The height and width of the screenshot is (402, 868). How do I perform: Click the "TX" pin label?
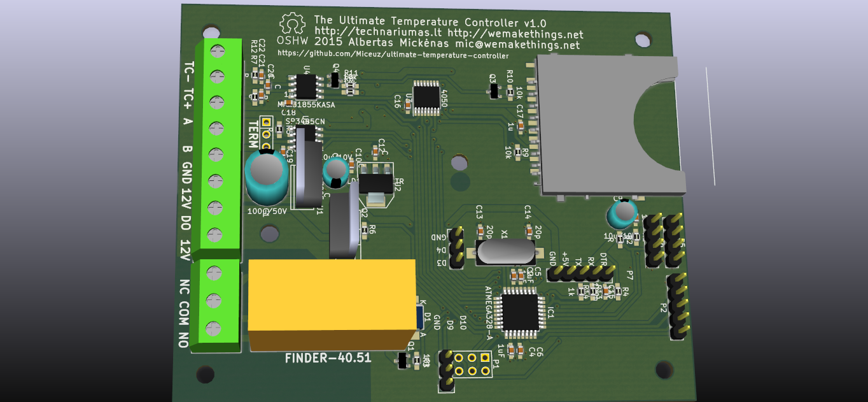pyautogui.click(x=578, y=261)
